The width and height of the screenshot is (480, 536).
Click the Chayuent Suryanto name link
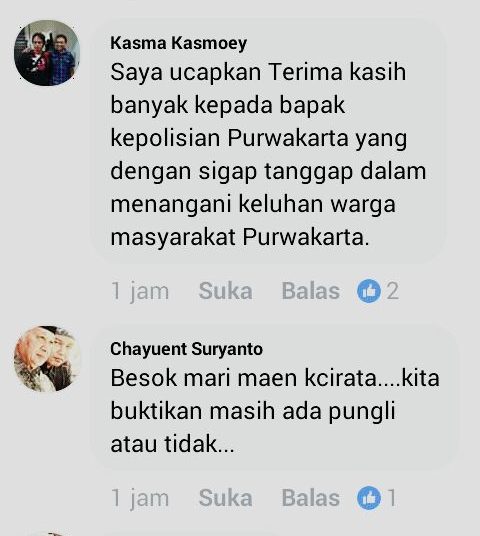pos(186,349)
